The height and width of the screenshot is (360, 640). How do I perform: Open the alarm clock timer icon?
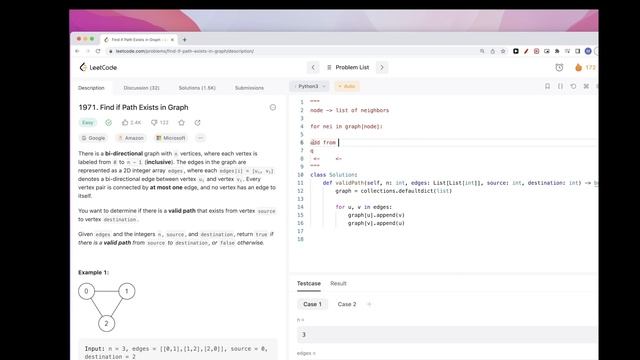click(559, 67)
